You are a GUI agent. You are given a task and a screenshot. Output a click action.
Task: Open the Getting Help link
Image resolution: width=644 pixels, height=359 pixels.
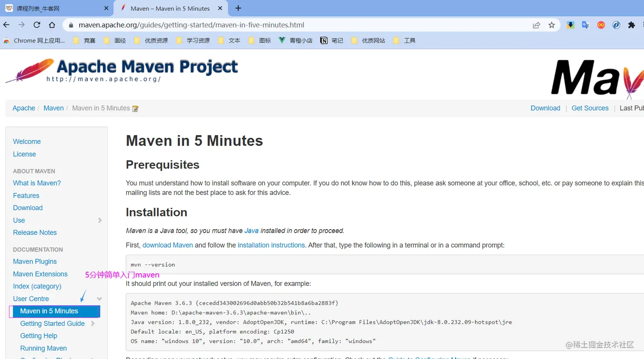pos(38,336)
